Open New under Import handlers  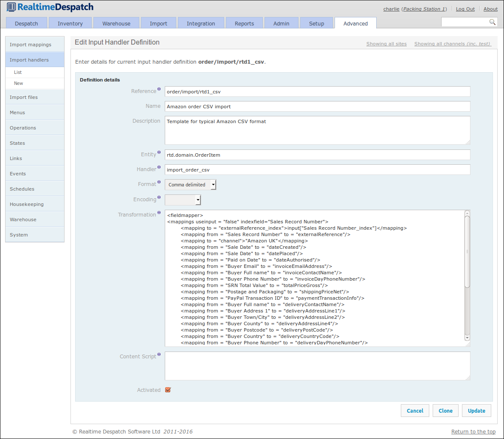[x=35, y=83]
